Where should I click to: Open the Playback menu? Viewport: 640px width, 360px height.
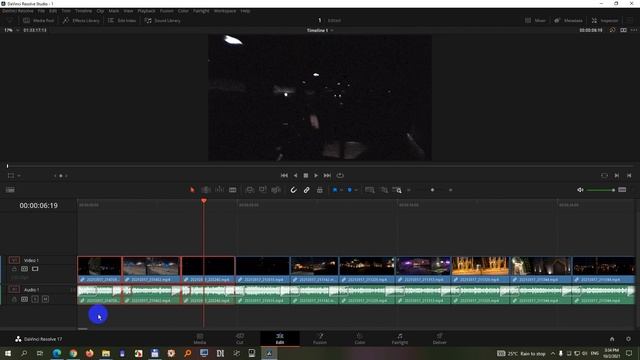click(x=147, y=11)
